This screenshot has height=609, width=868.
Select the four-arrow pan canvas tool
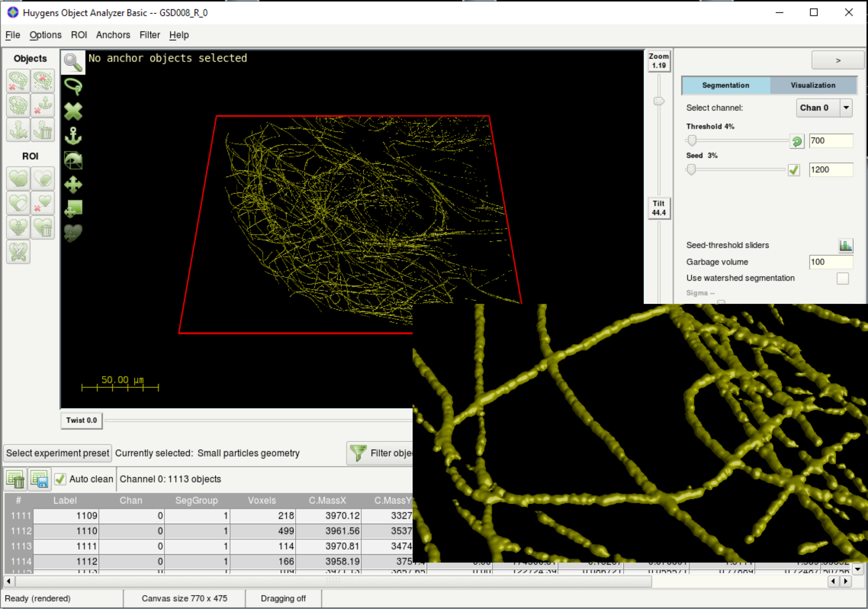73,185
